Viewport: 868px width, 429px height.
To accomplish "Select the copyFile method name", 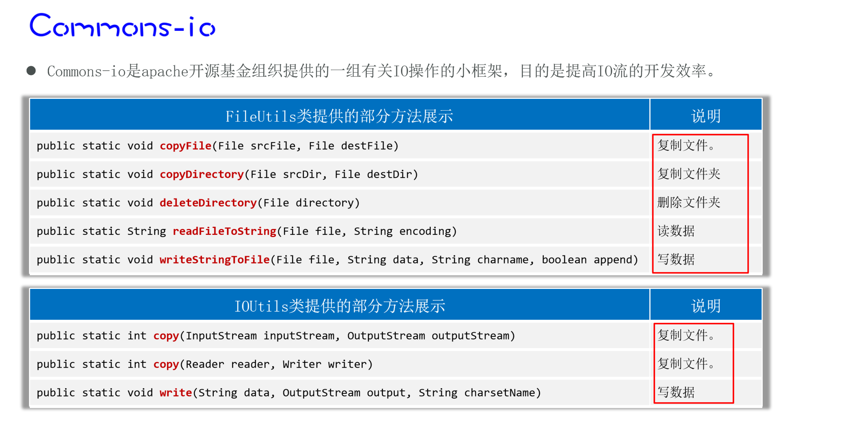I will coord(185,146).
